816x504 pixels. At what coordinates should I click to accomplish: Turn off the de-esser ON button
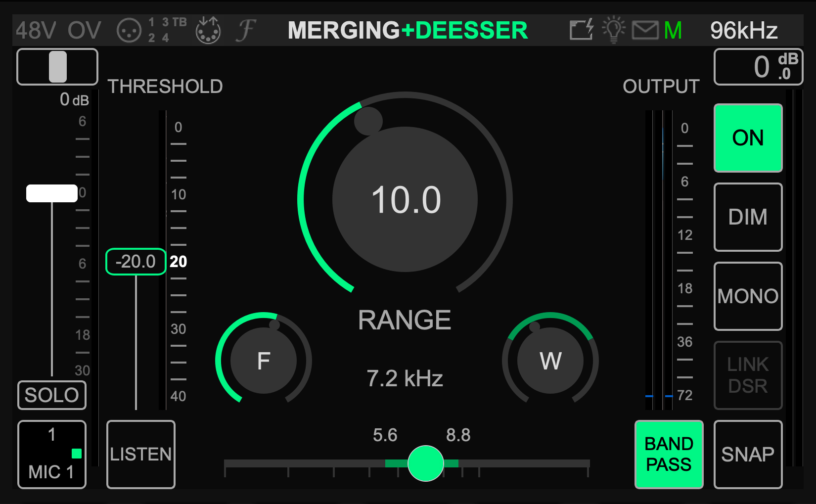[748, 138]
